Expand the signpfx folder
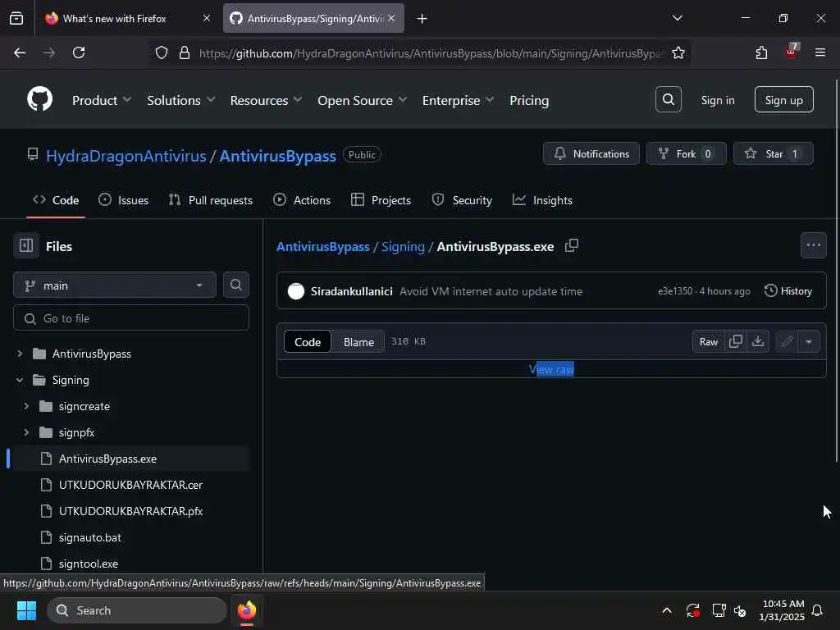Image resolution: width=840 pixels, height=630 pixels. (x=26, y=432)
